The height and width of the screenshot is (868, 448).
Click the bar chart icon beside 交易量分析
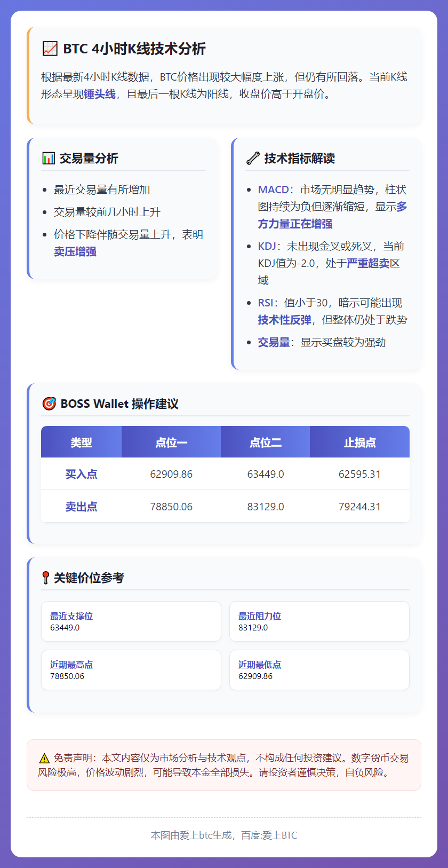pos(49,158)
